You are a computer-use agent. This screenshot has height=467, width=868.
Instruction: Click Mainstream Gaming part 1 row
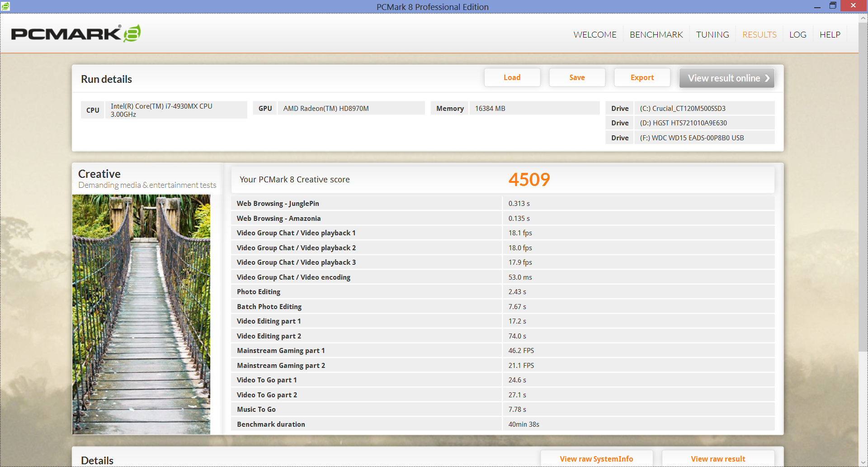click(x=503, y=350)
